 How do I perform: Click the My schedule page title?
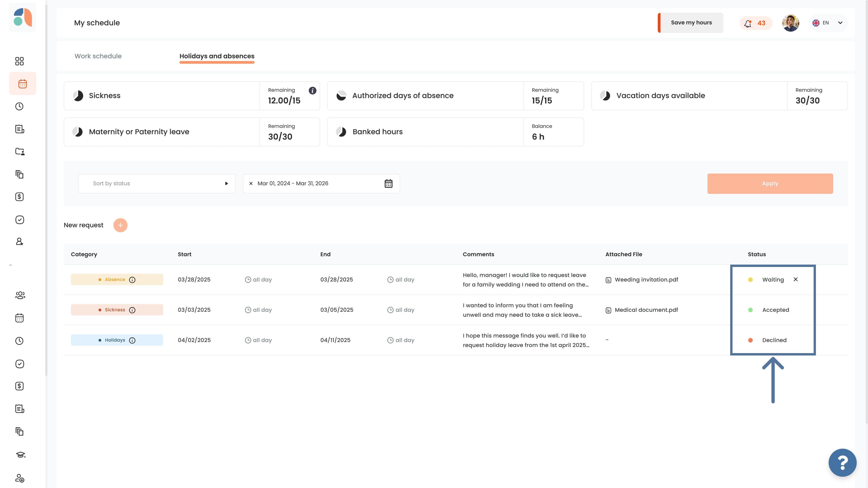[97, 23]
